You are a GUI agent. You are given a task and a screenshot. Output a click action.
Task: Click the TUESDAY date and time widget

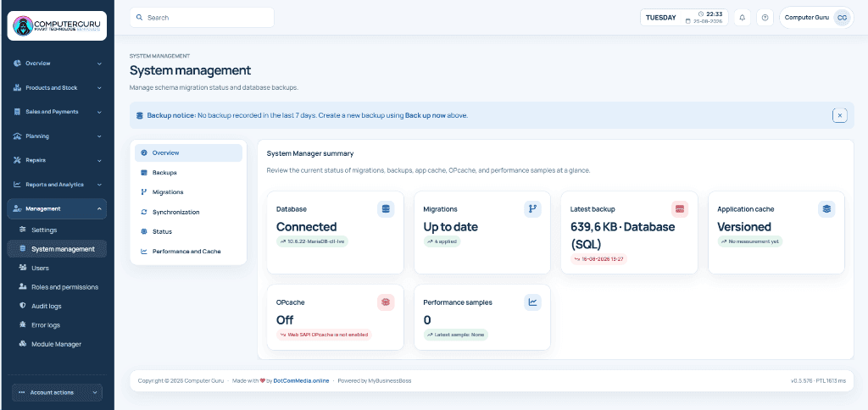coord(684,18)
